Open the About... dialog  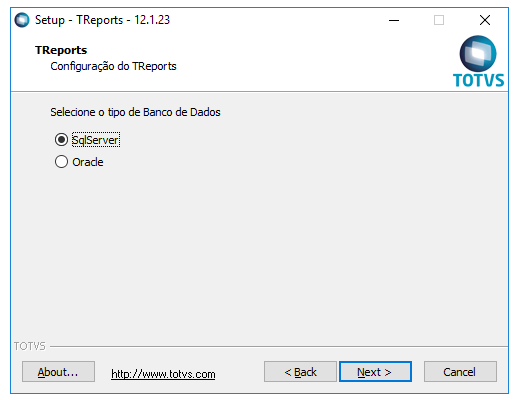point(58,372)
